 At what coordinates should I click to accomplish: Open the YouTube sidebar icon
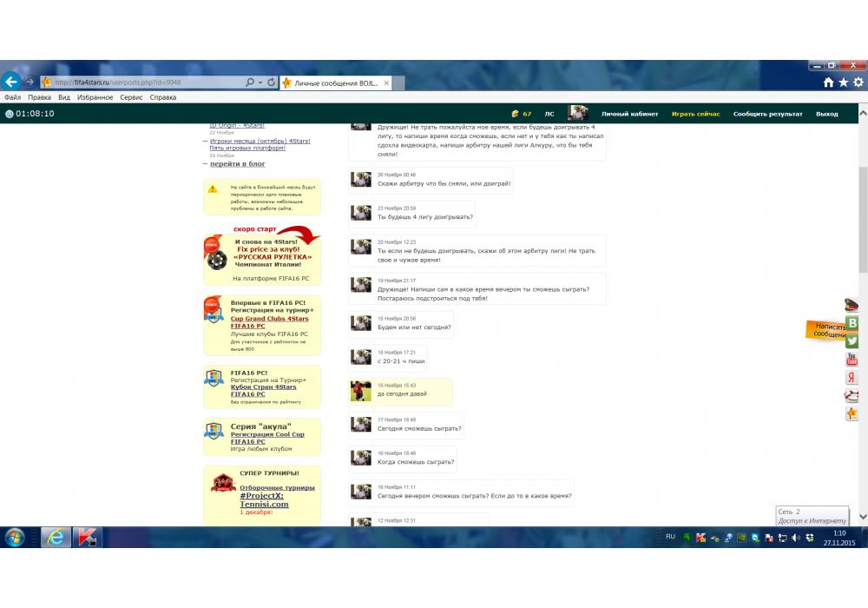tap(852, 360)
